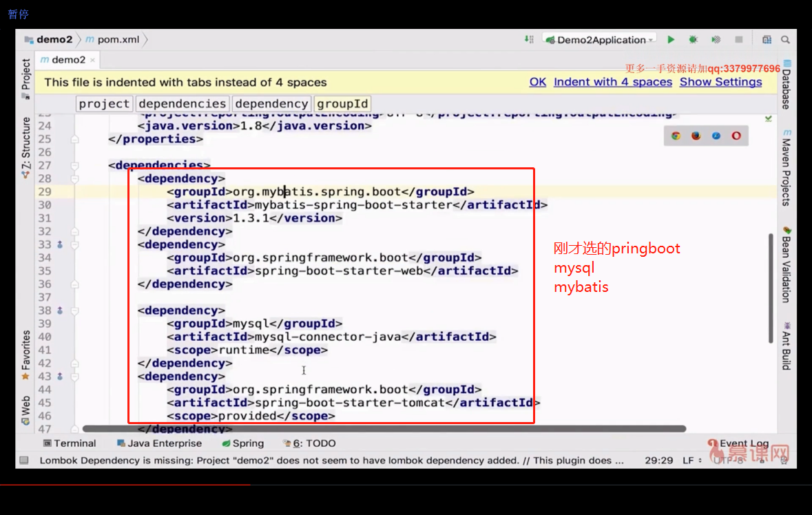
Task: Run Demo2Application with the green play icon
Action: pyautogui.click(x=671, y=40)
